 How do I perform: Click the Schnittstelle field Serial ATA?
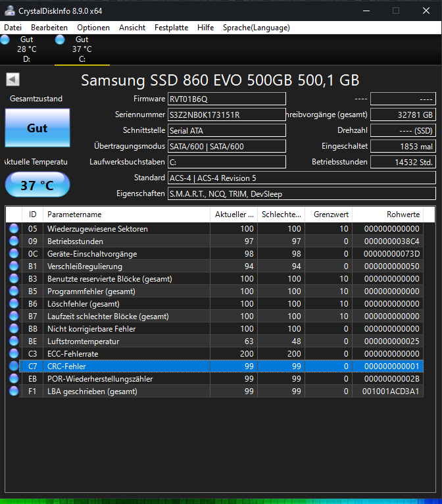(227, 130)
